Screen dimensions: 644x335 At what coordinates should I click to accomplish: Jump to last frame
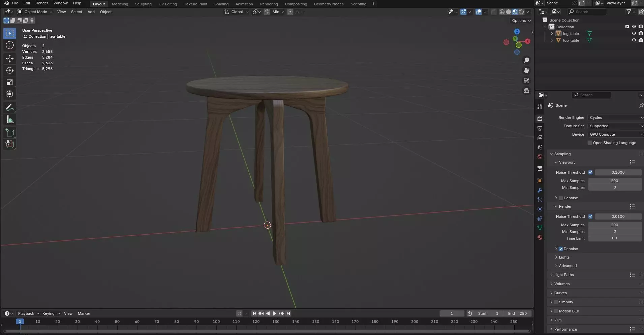[x=288, y=313]
